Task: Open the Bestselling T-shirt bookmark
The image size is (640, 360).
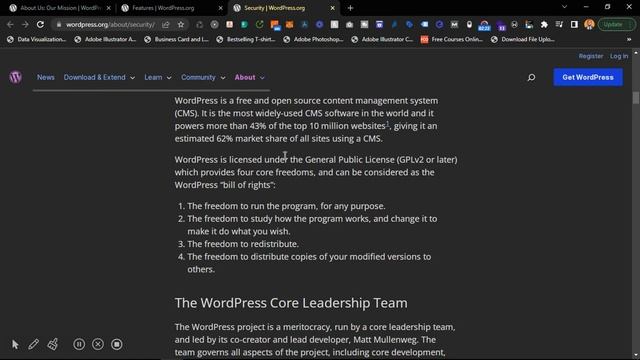Action: pos(246,39)
